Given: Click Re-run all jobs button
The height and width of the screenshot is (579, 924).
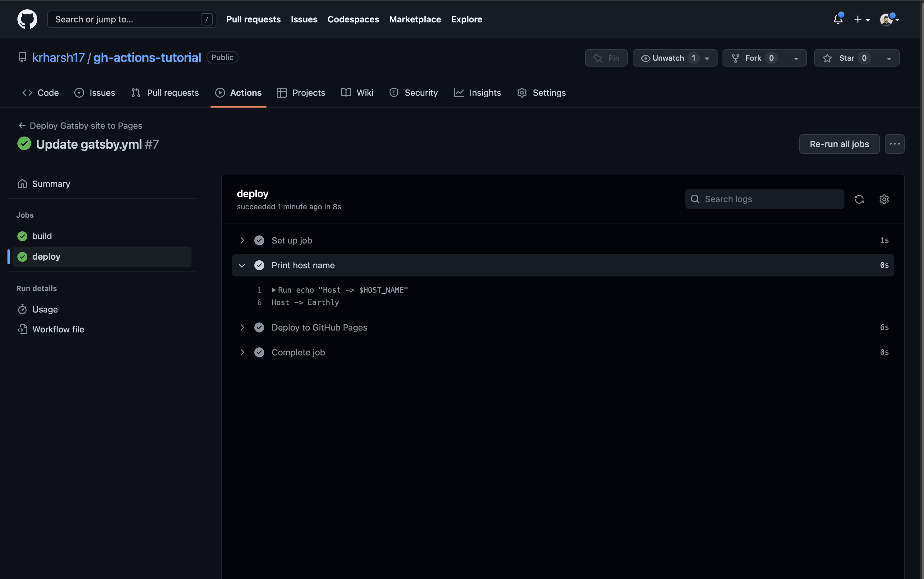Looking at the screenshot, I should click(x=839, y=144).
